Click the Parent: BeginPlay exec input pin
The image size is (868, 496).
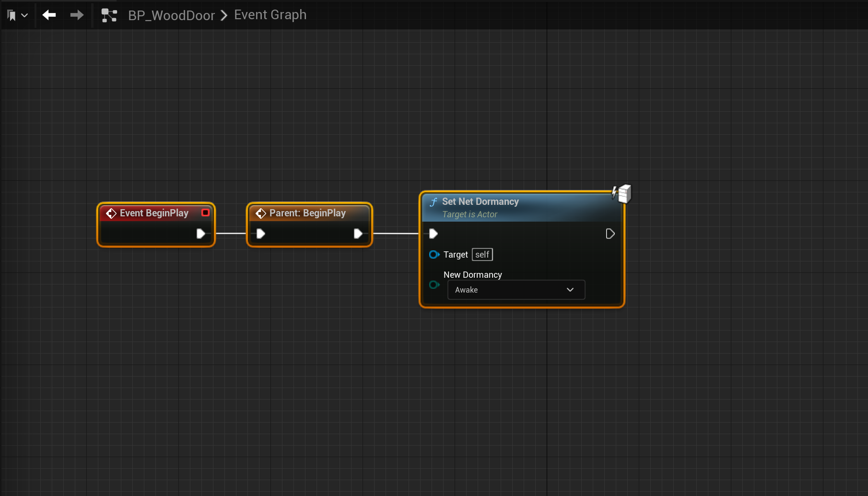click(261, 234)
